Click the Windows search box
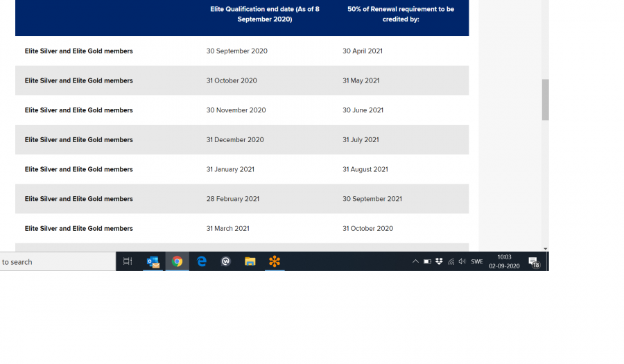624x364 pixels. click(x=55, y=261)
